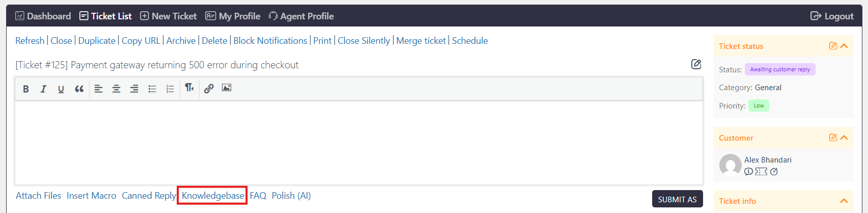
Task: Toggle underline formatting button
Action: pos(61,89)
